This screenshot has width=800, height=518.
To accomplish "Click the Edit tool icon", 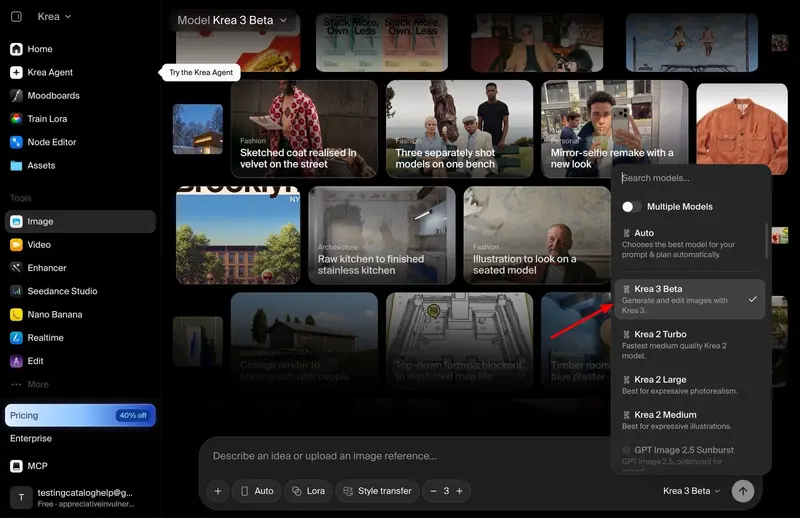I will point(16,361).
